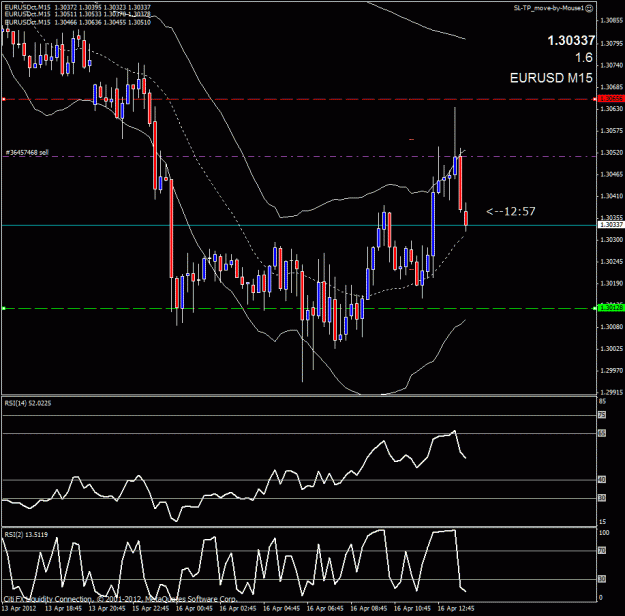Click the 1.30575 price scale value

coord(612,131)
